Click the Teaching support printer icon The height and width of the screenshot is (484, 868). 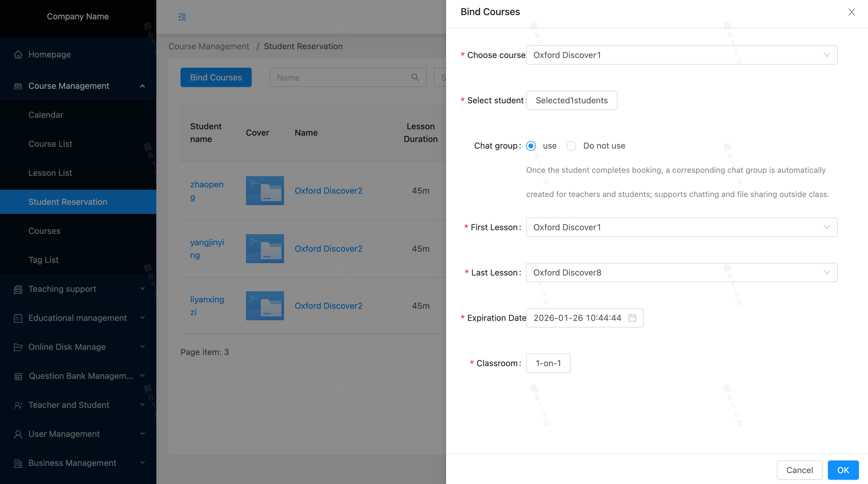(18, 289)
